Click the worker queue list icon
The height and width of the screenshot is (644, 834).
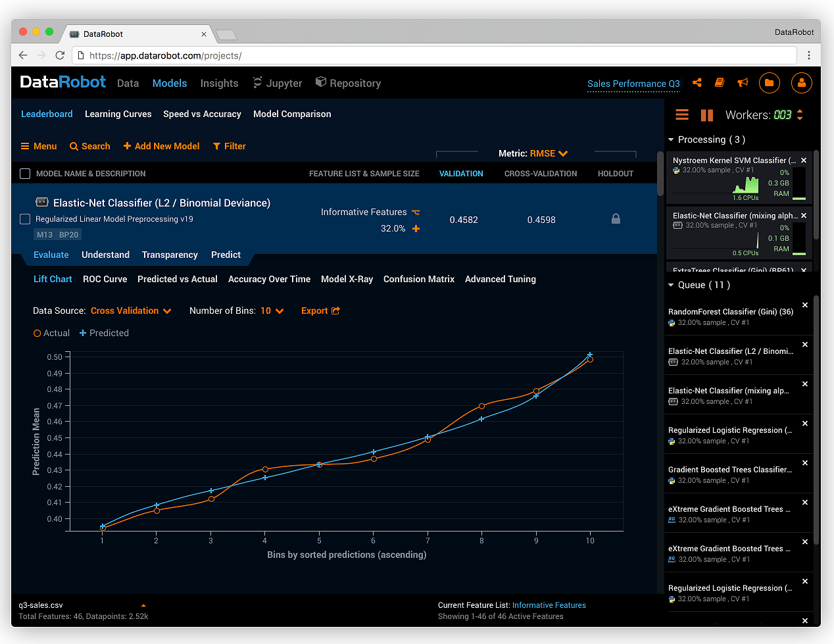682,115
